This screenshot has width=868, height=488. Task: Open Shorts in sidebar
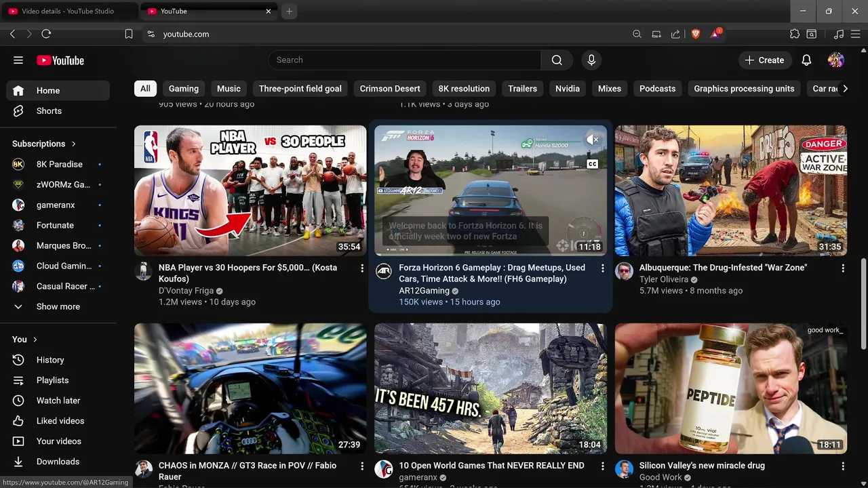58,111
